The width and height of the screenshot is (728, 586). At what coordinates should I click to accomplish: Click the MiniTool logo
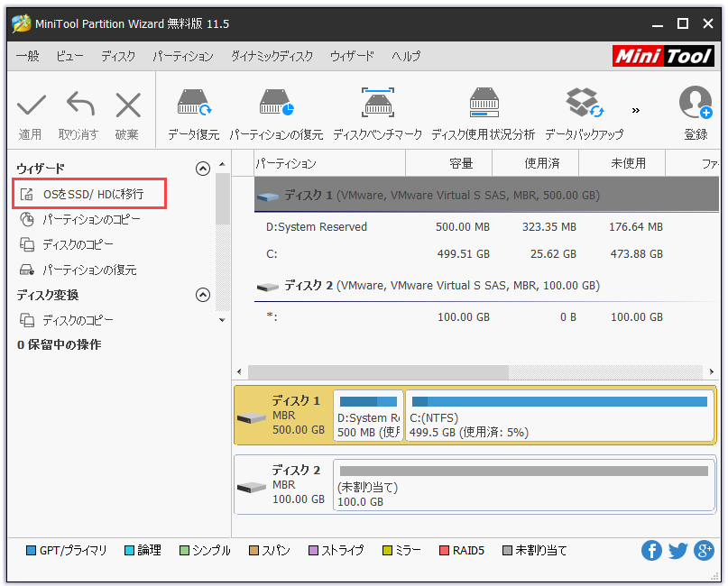[x=663, y=56]
